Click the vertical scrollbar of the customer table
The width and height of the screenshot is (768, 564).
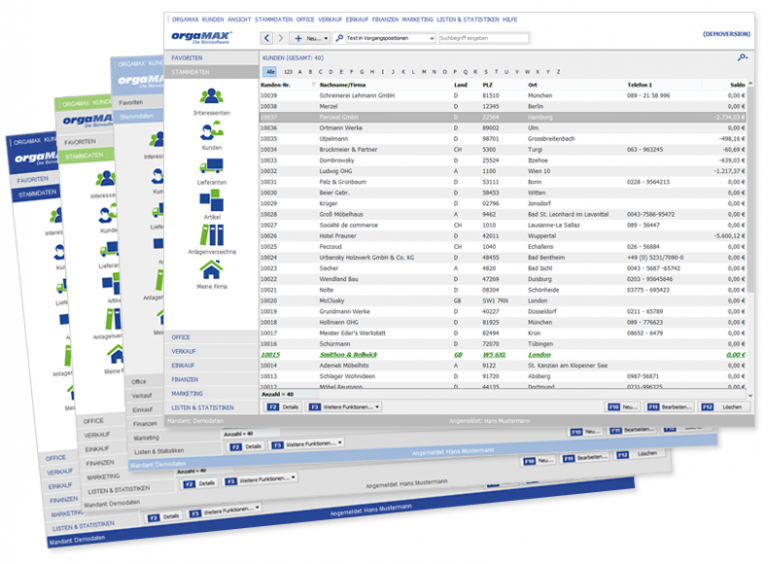750,188
